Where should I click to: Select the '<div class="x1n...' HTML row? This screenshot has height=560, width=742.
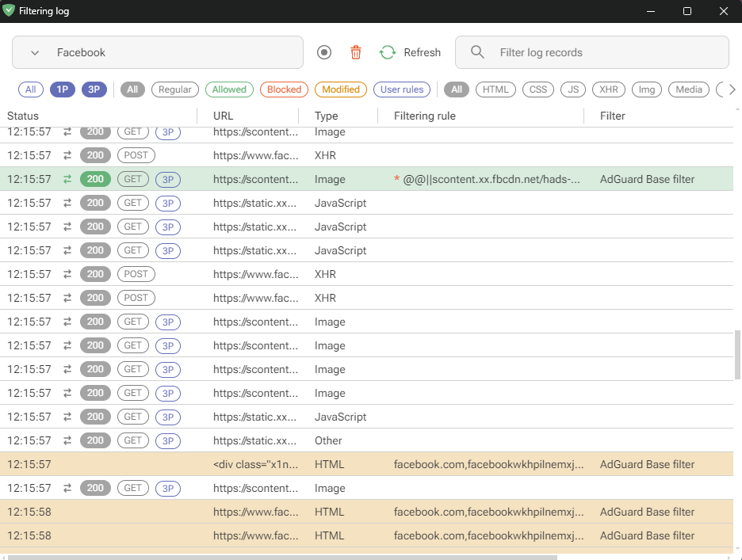coord(367,464)
